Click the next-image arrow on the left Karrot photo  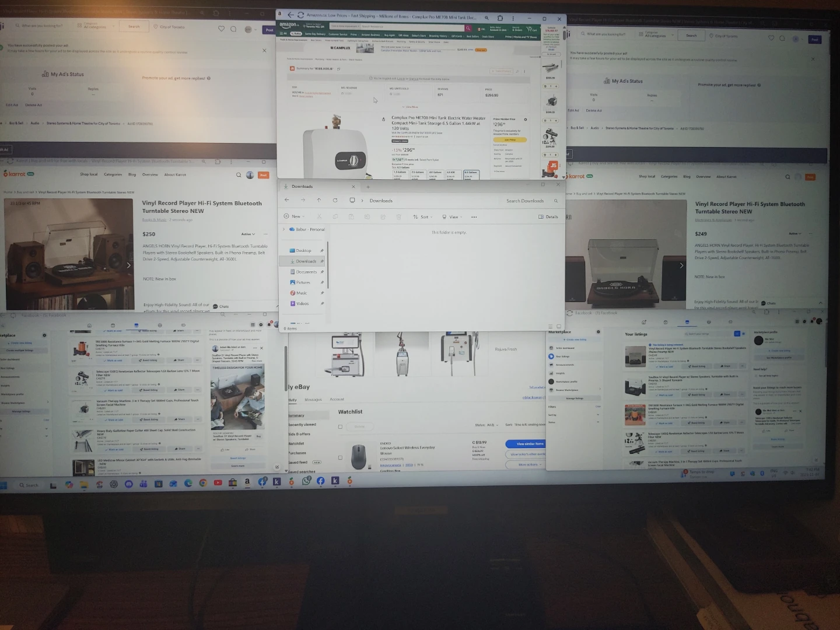click(x=129, y=265)
